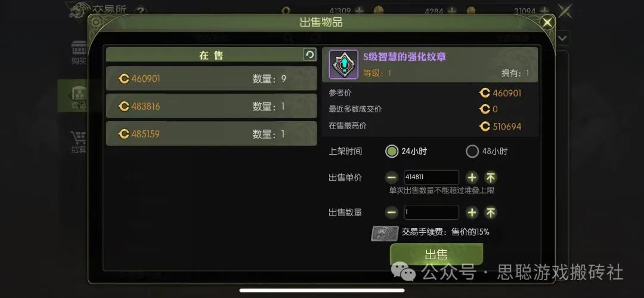The height and width of the screenshot is (298, 644).
Task: Select listing priced 460901
Action: coord(212,79)
